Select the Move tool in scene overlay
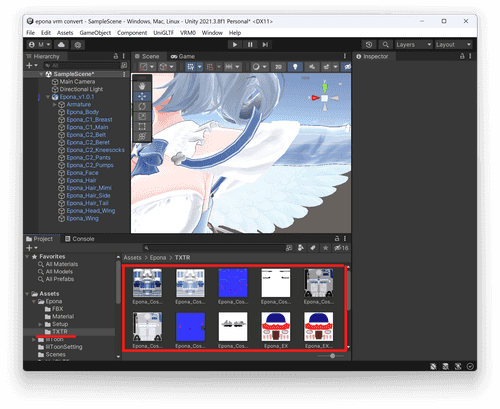This screenshot has width=500, height=409. coord(142,96)
